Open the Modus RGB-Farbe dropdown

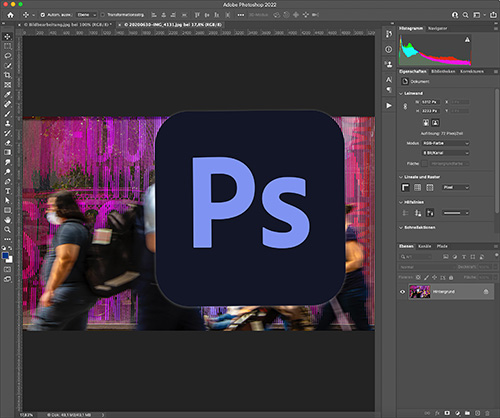tap(446, 143)
